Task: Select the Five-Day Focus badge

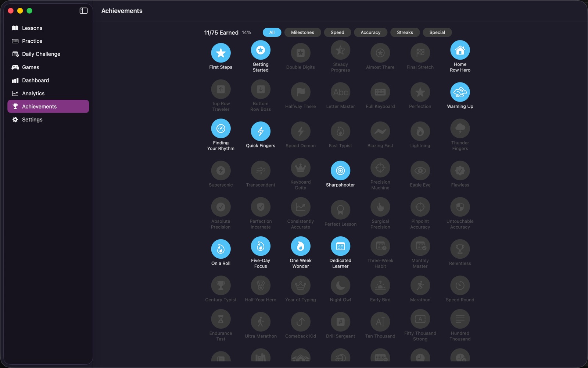Action: click(x=261, y=246)
